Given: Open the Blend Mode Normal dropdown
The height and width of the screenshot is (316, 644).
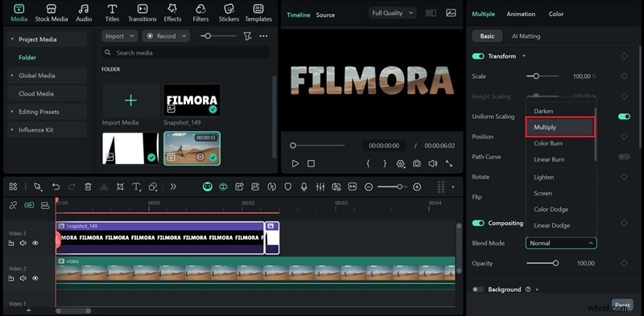Looking at the screenshot, I should [561, 243].
